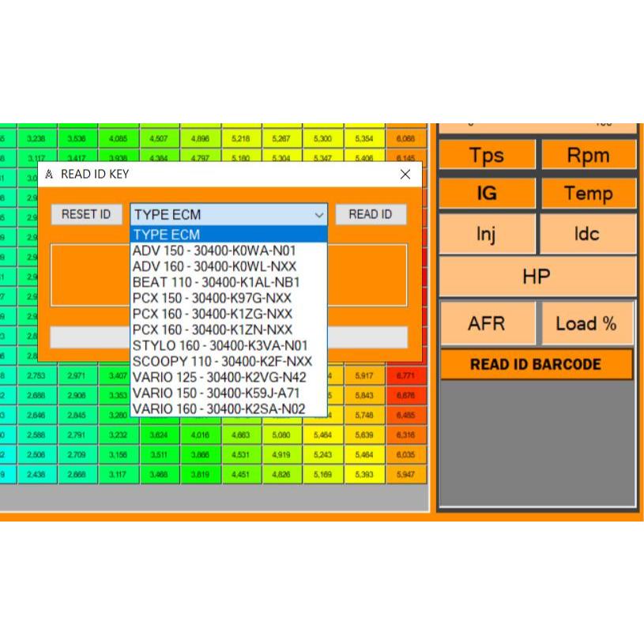This screenshot has height=644, width=644.
Task: Open the TYPE ECM combo box arrow
Action: [318, 215]
